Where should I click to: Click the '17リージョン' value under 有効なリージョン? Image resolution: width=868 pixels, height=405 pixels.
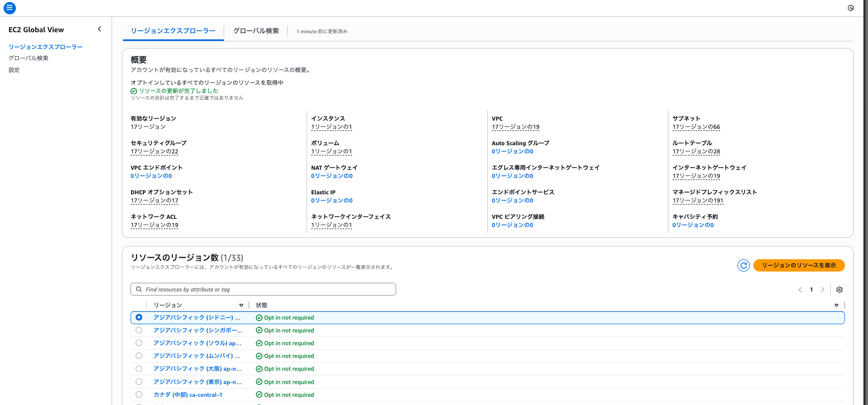[x=148, y=127]
